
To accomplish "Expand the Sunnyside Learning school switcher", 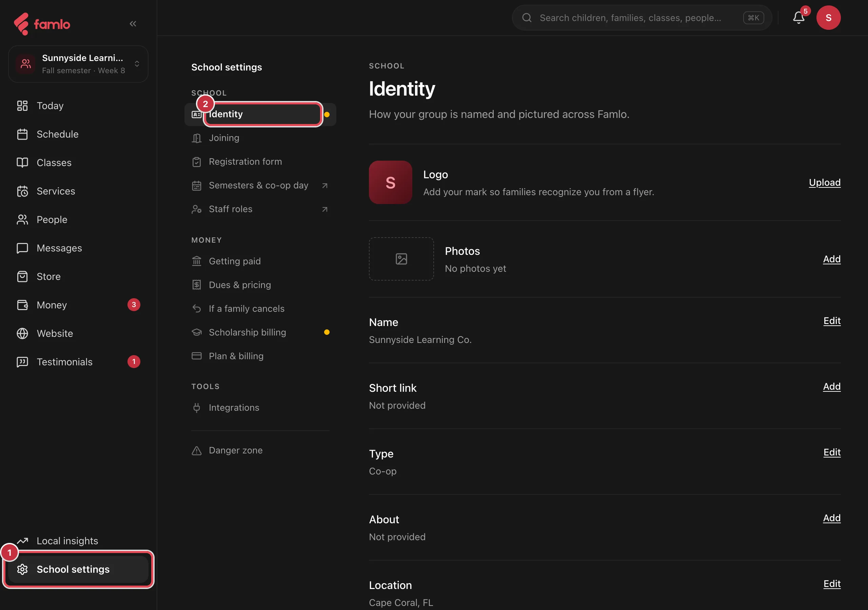I will (x=78, y=64).
